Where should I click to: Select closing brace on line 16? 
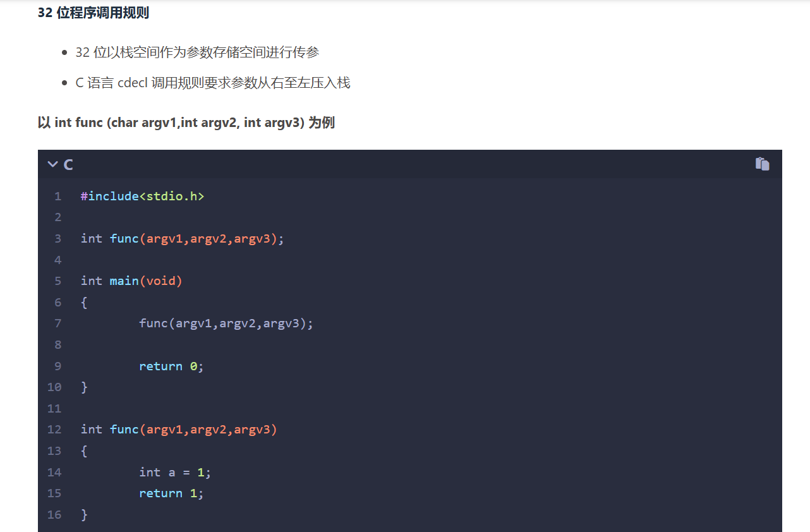click(84, 514)
